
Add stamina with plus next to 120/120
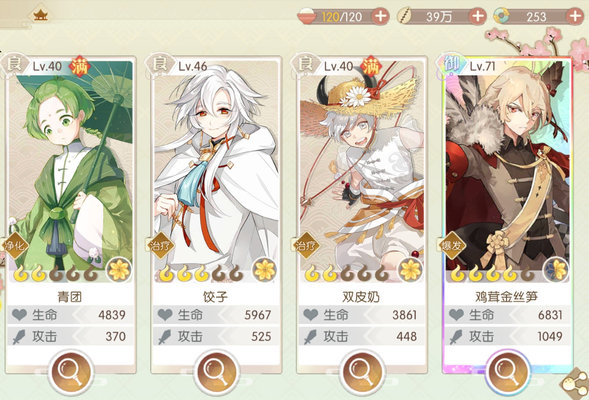(x=380, y=17)
